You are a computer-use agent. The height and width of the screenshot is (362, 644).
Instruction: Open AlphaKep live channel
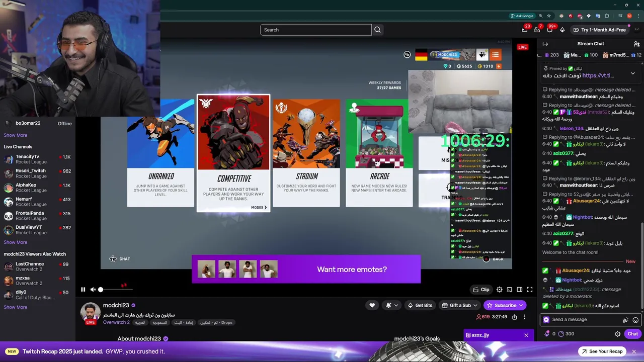coord(38,188)
